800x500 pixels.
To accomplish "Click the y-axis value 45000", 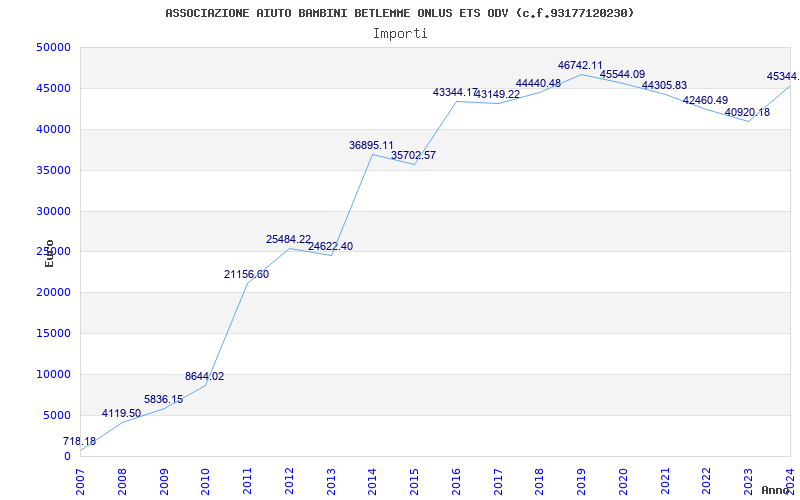I will click(x=53, y=88).
